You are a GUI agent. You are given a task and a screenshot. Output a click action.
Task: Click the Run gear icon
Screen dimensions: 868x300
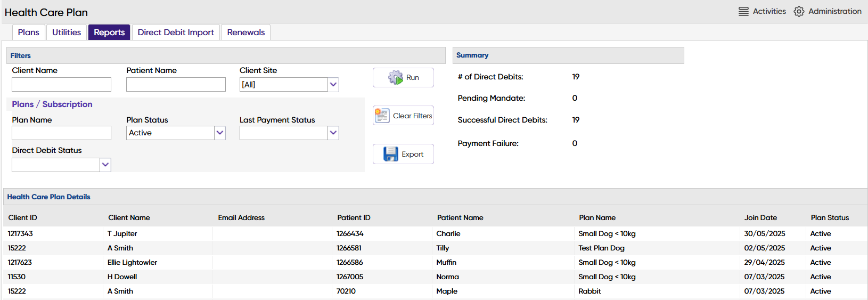click(395, 77)
